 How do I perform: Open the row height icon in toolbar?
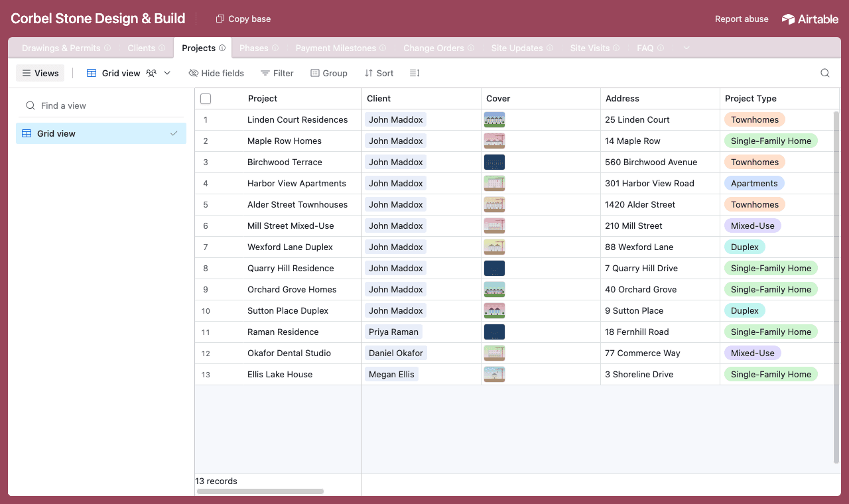(x=415, y=73)
